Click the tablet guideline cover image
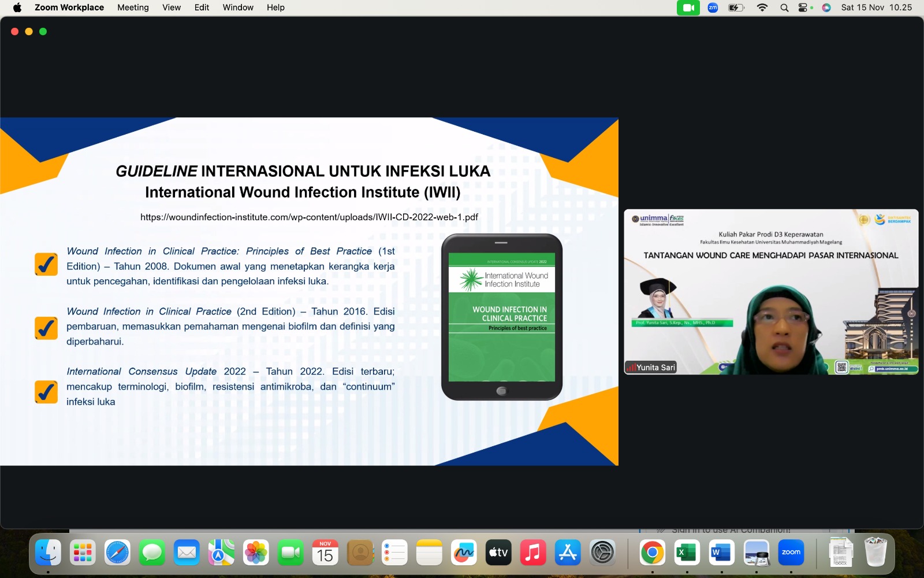Image resolution: width=924 pixels, height=578 pixels. click(x=502, y=317)
